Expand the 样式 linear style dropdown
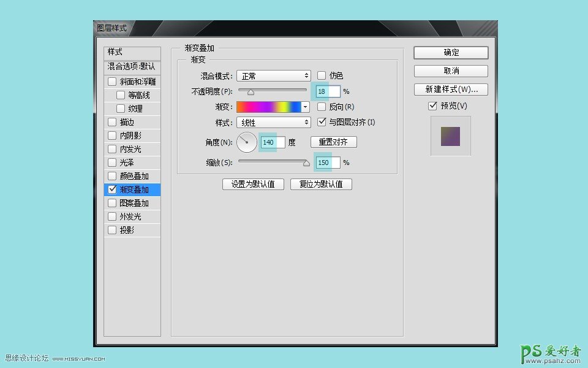The image size is (588, 368). click(273, 123)
